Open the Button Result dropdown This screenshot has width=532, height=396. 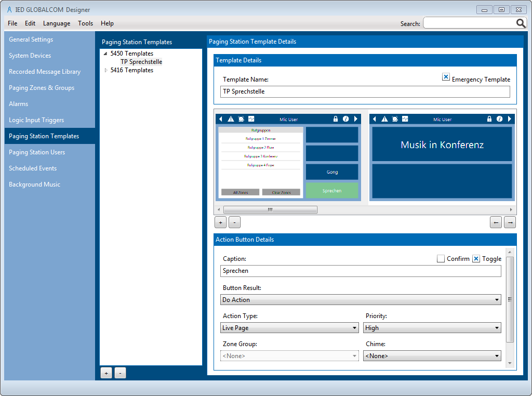click(x=361, y=300)
